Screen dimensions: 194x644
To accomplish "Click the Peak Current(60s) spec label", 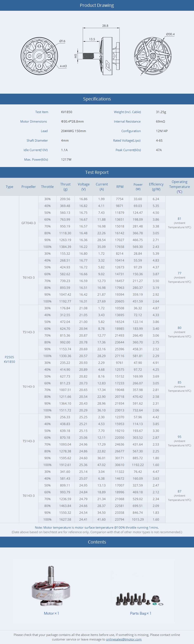I will 128,150.
